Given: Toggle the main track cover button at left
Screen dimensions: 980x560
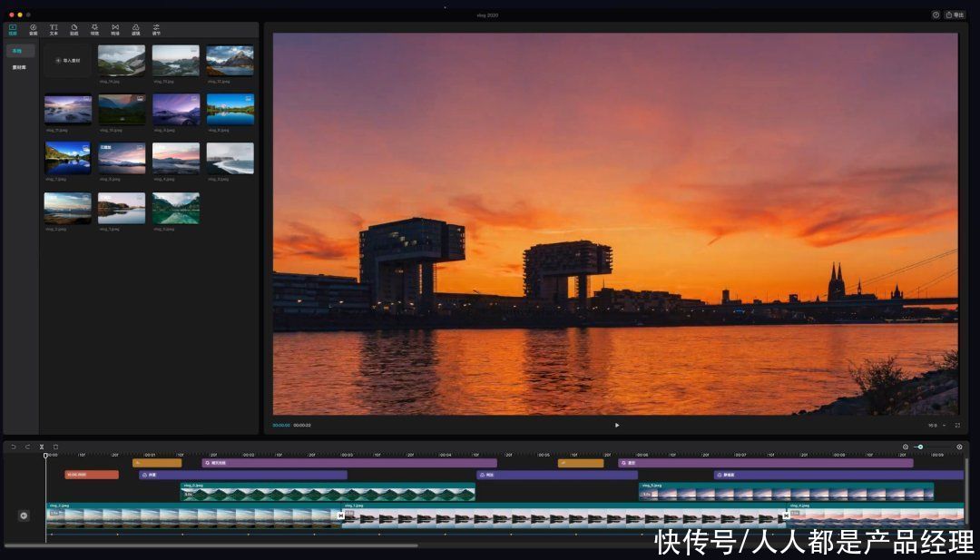Looking at the screenshot, I should (x=24, y=516).
